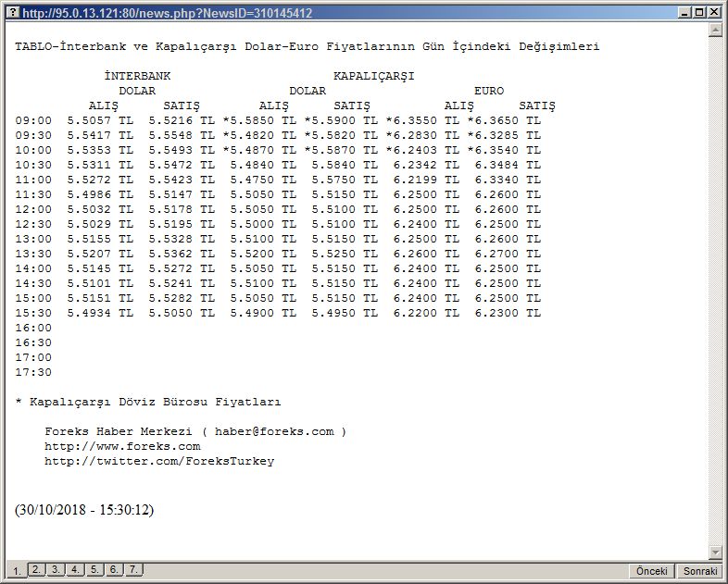Switch to page tab 5
The height and width of the screenshot is (584, 728).
click(94, 569)
